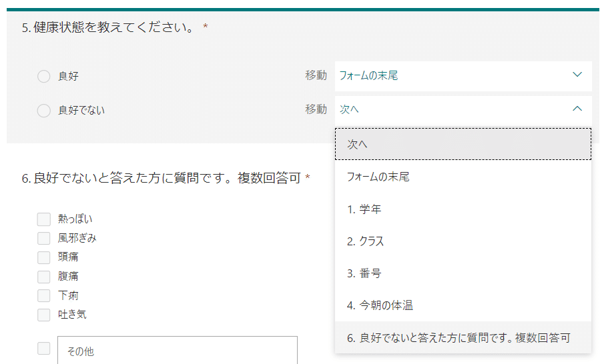Click the その他 text input field

tap(177, 351)
